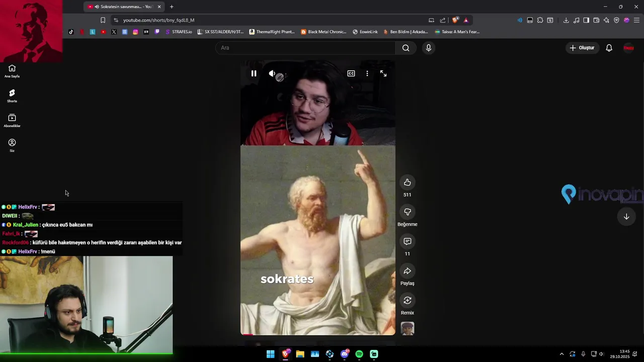
Task: Open the 13:45 clock and date
Action: coord(620,354)
